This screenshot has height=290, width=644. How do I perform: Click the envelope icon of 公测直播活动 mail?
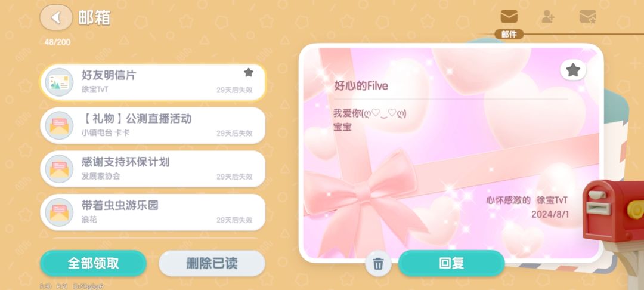[59, 126]
